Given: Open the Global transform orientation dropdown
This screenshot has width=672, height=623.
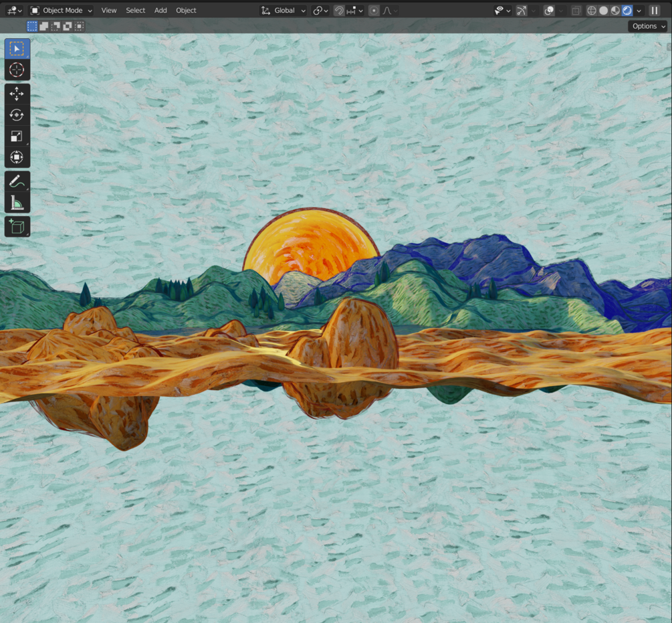Looking at the screenshot, I should coord(284,10).
